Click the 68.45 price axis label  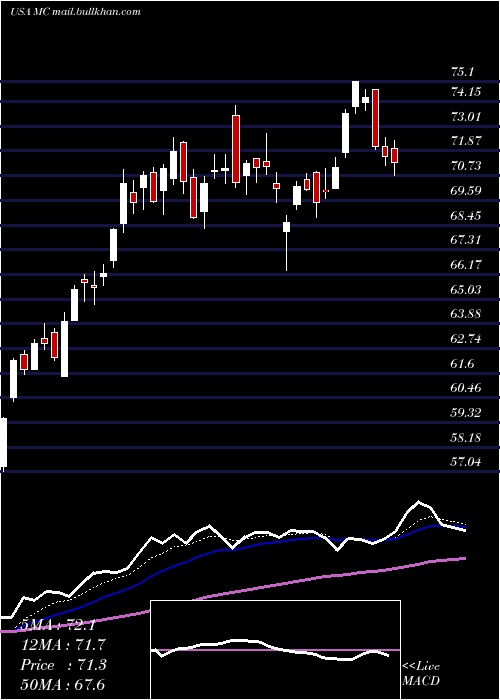click(x=466, y=216)
